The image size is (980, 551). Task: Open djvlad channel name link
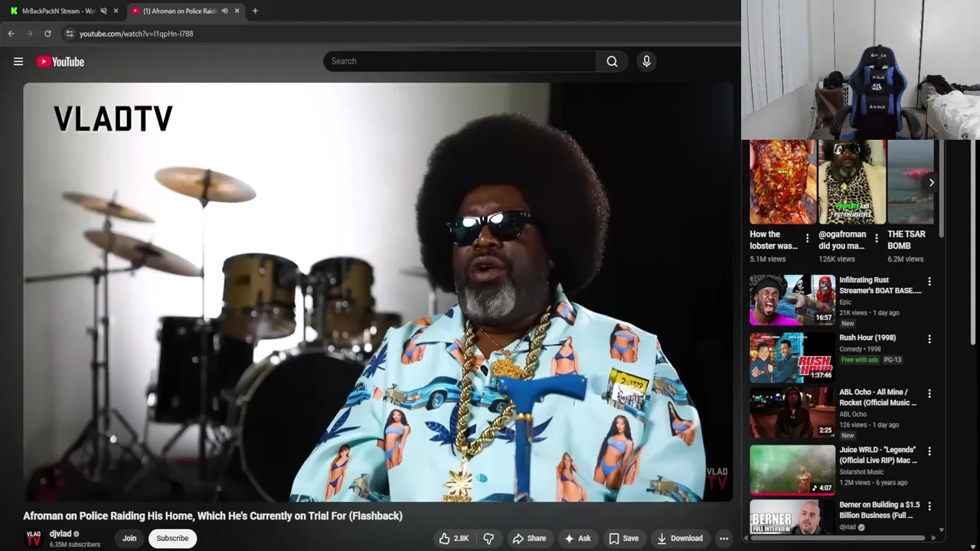tap(60, 534)
